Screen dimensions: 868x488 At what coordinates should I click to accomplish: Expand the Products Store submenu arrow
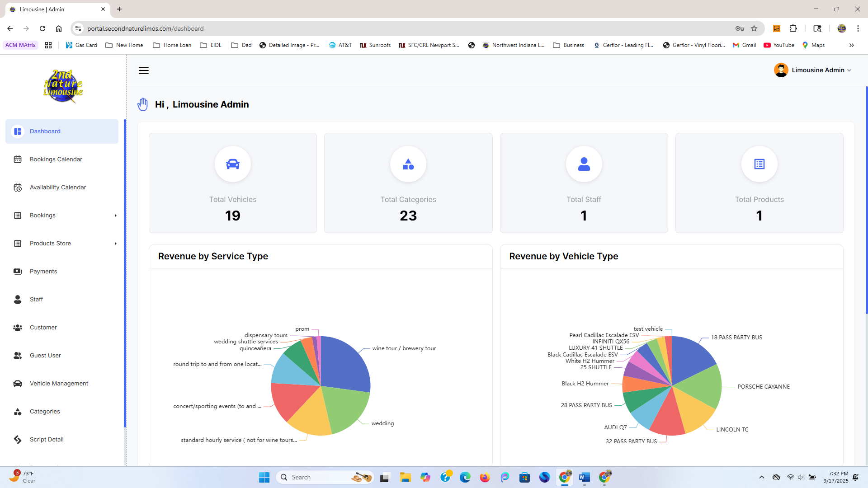pos(115,244)
